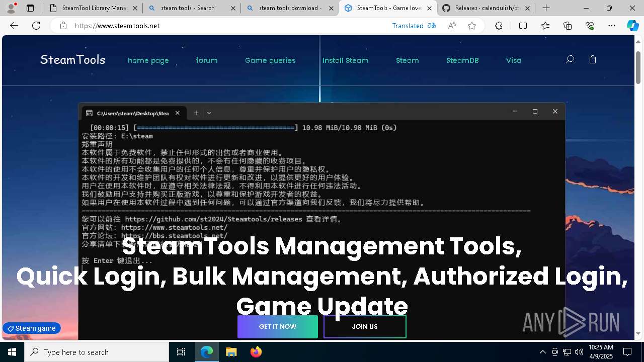
Task: Add page to favorites star
Action: click(472, 26)
